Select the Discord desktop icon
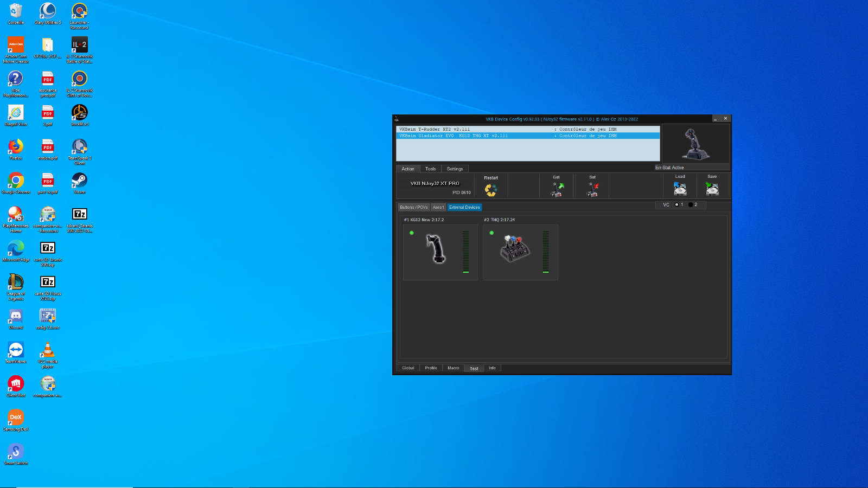The width and height of the screenshot is (868, 488). pyautogui.click(x=16, y=319)
